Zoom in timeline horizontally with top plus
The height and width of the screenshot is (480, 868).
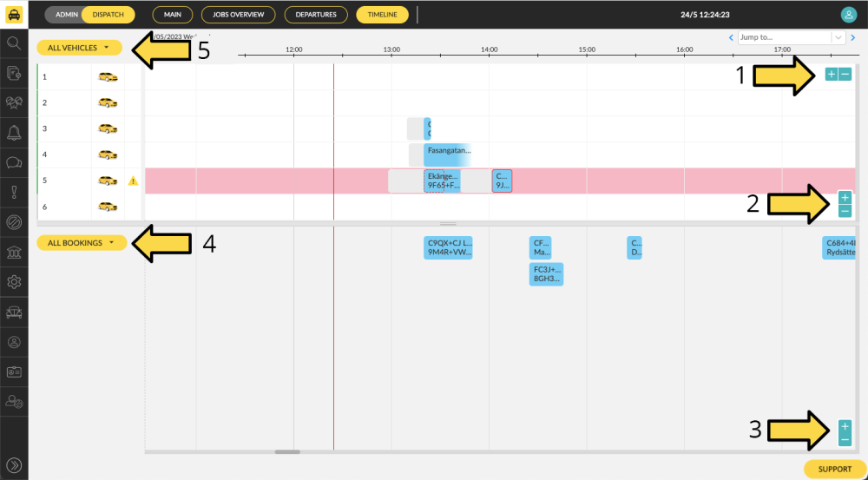[831, 75]
